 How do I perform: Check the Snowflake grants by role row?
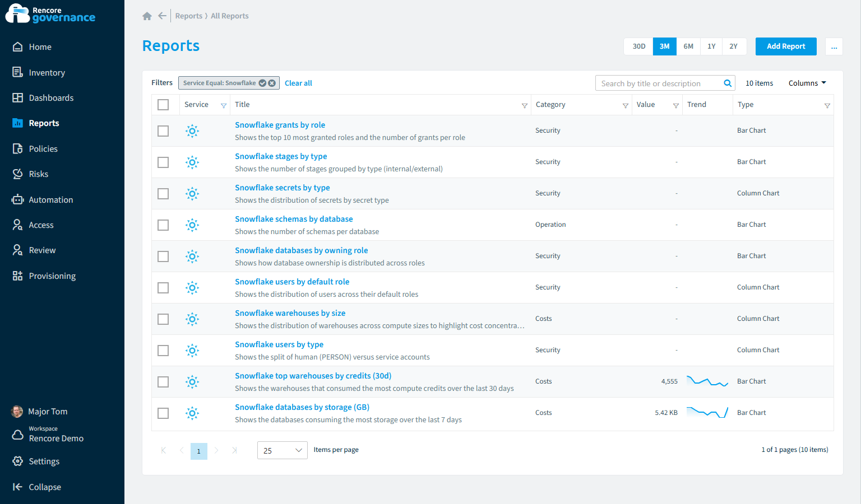(163, 131)
